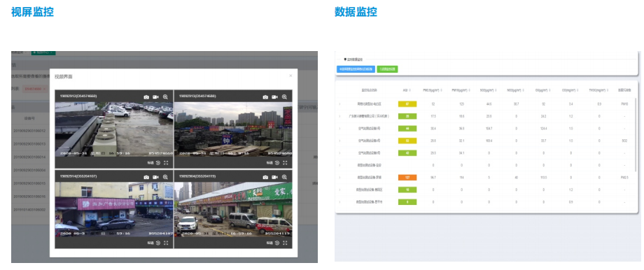Click the green button above data table
Viewport: 644px width, 270px height.
click(x=387, y=69)
